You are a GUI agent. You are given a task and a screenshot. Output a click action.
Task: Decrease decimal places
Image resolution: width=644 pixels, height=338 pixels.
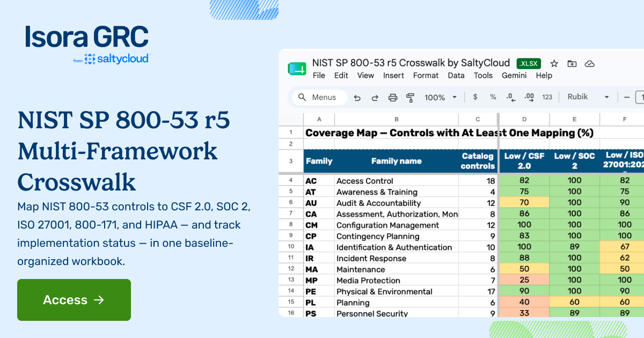pyautogui.click(x=510, y=98)
